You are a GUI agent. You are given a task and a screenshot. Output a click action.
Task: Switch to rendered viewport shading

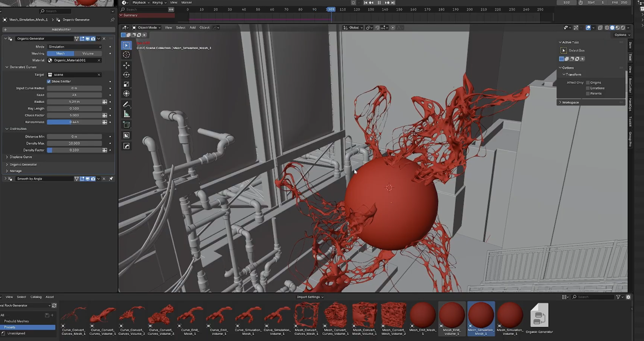pyautogui.click(x=623, y=28)
